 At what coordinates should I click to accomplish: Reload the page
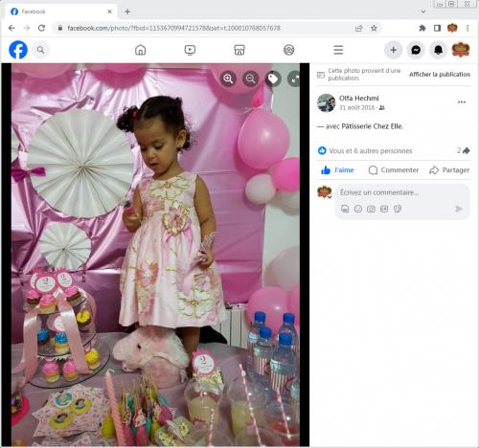(x=41, y=28)
